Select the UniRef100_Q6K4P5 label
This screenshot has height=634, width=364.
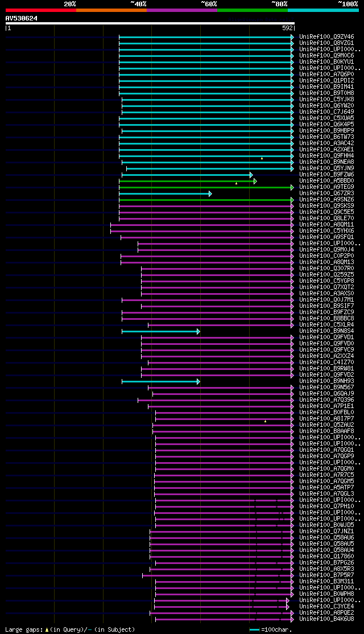[327, 125]
